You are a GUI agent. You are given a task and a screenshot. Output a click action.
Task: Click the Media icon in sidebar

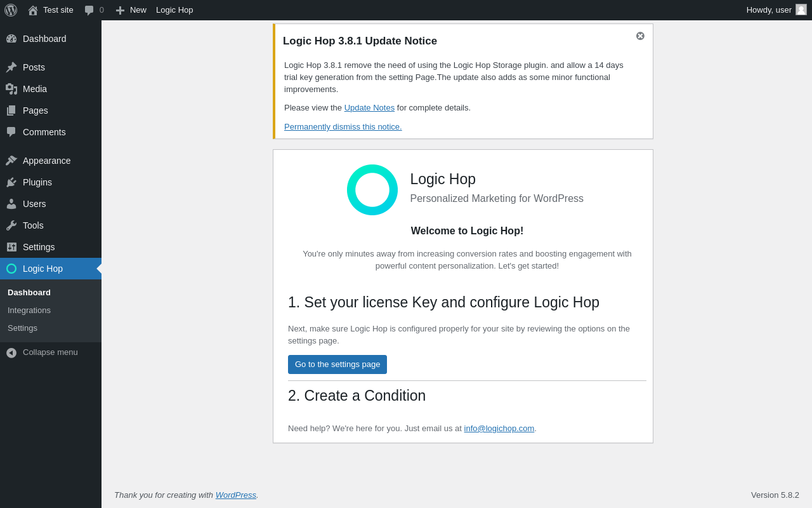tap(11, 89)
